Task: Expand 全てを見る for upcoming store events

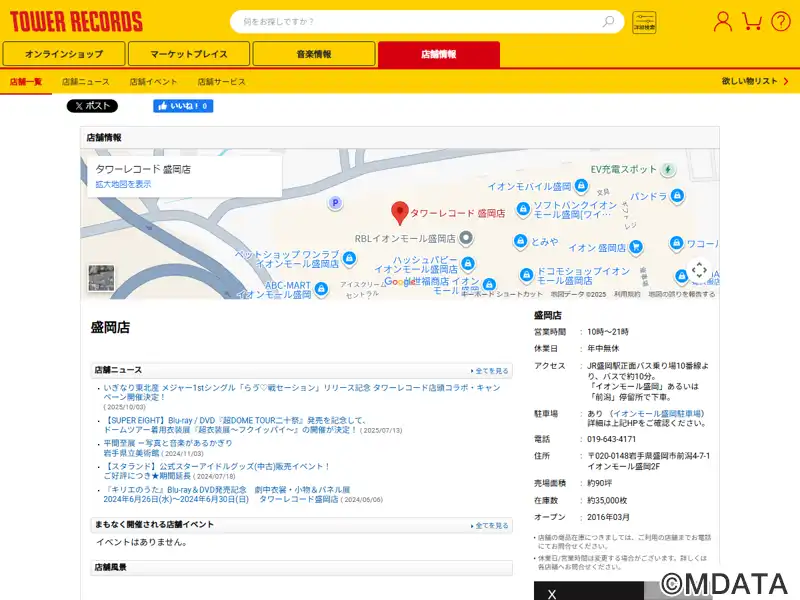Action: click(x=490, y=525)
